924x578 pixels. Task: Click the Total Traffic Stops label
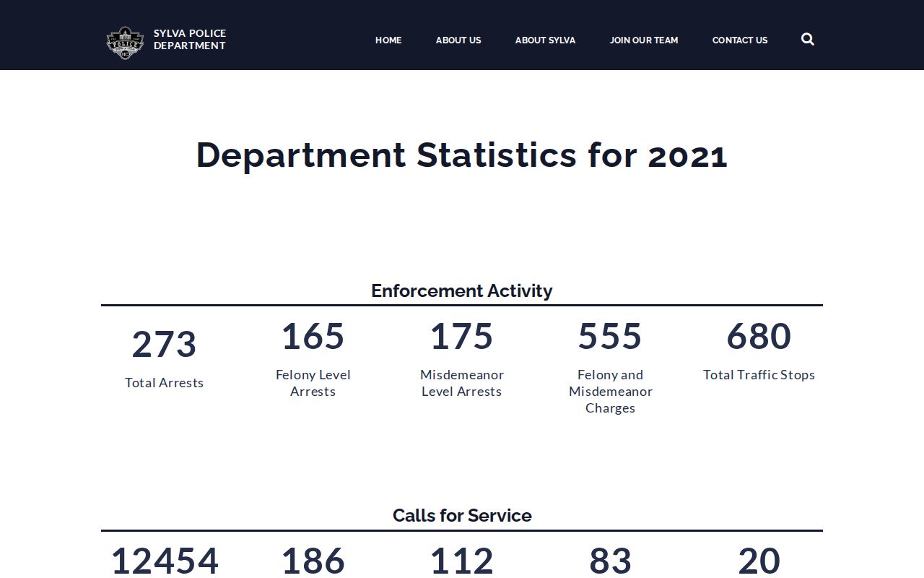(759, 375)
